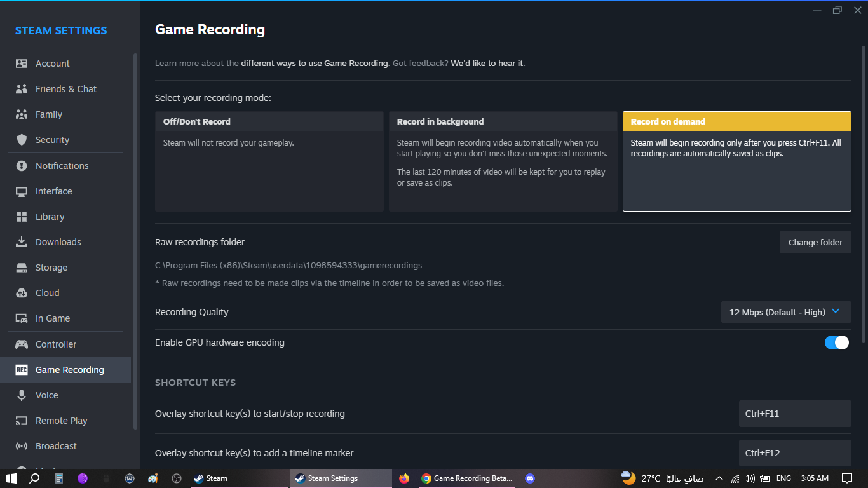The height and width of the screenshot is (488, 868).
Task: Click the Change folder button
Action: tap(815, 242)
